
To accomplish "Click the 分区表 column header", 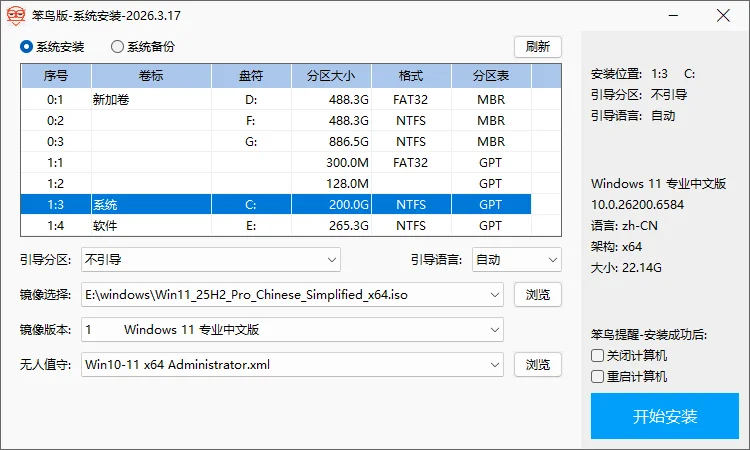I will coord(491,76).
